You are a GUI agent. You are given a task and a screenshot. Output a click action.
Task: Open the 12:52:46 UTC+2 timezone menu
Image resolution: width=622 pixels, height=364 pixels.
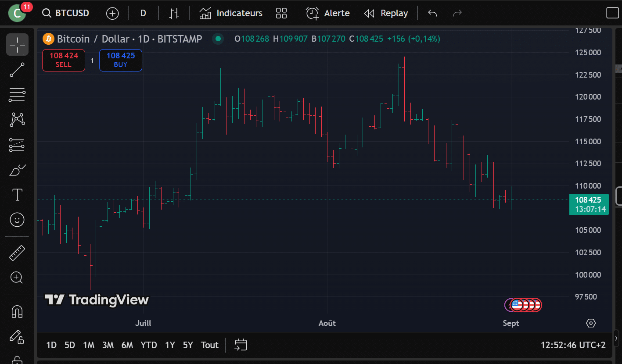coord(573,345)
